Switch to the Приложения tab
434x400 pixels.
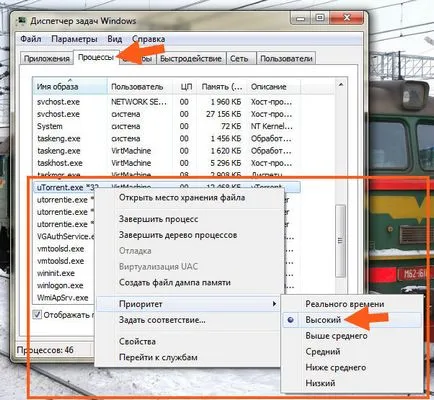pyautogui.click(x=47, y=59)
